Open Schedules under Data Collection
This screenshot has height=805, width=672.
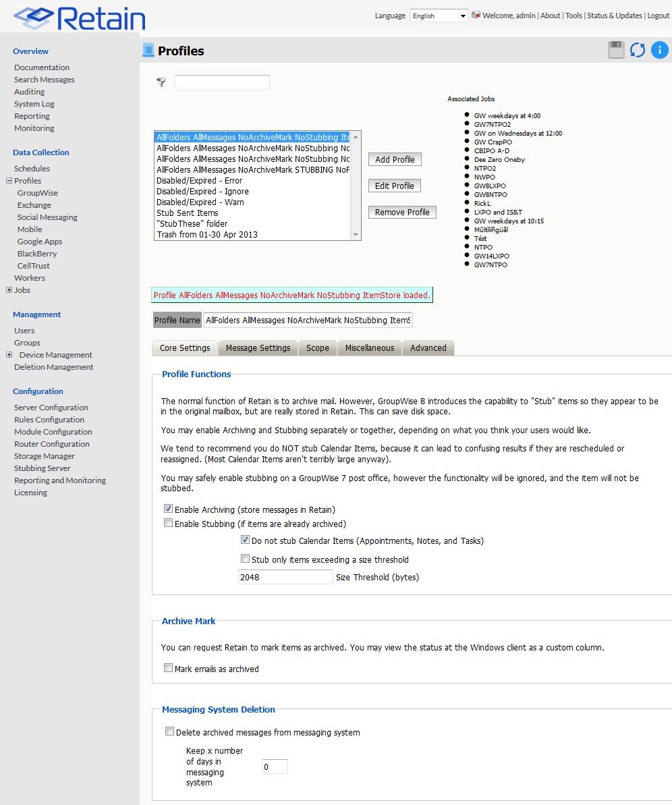point(32,169)
